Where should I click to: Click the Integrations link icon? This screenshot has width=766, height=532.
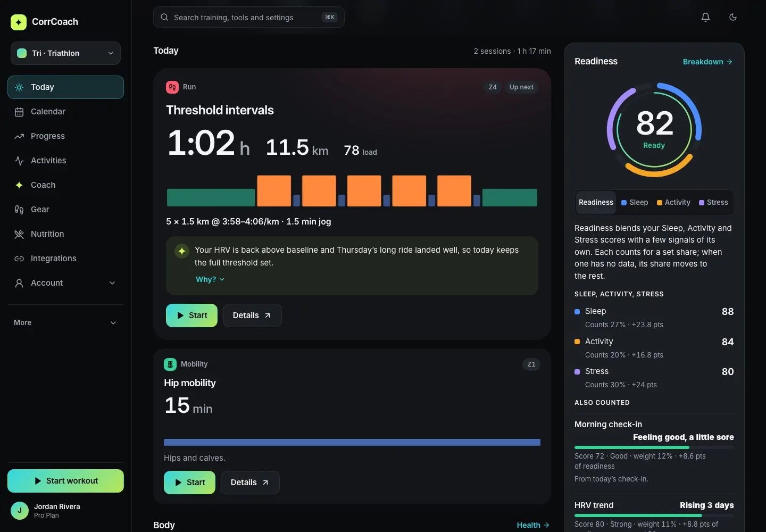pos(19,259)
